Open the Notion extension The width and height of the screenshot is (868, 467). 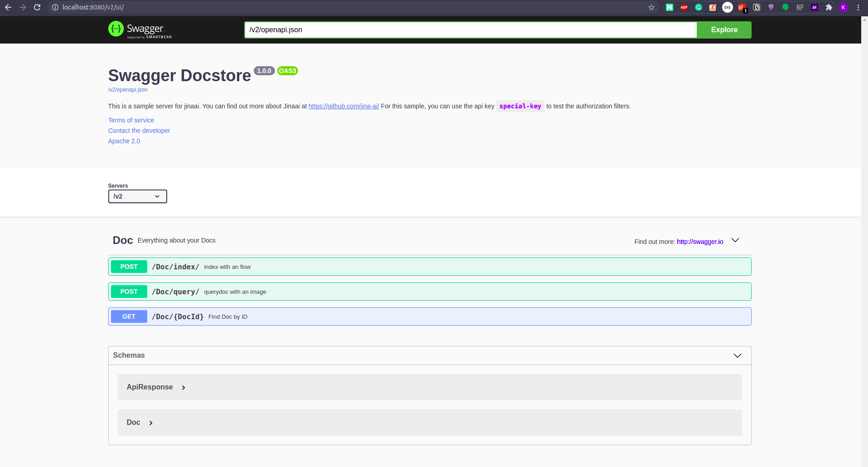click(757, 7)
